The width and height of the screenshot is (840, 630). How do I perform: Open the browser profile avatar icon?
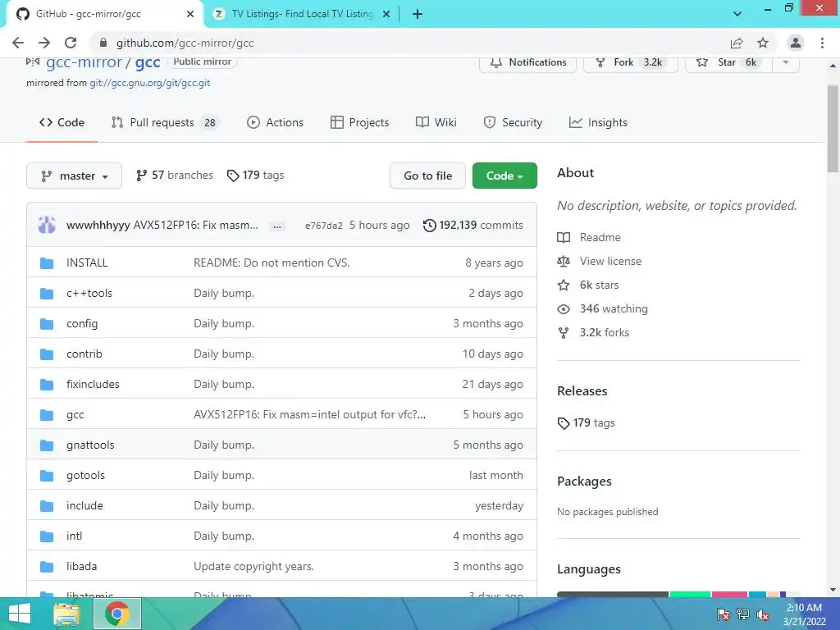coord(796,43)
